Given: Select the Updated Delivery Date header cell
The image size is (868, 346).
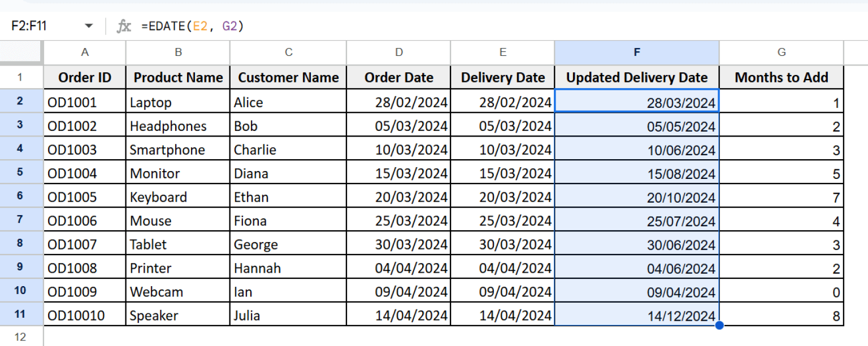Looking at the screenshot, I should (637, 77).
